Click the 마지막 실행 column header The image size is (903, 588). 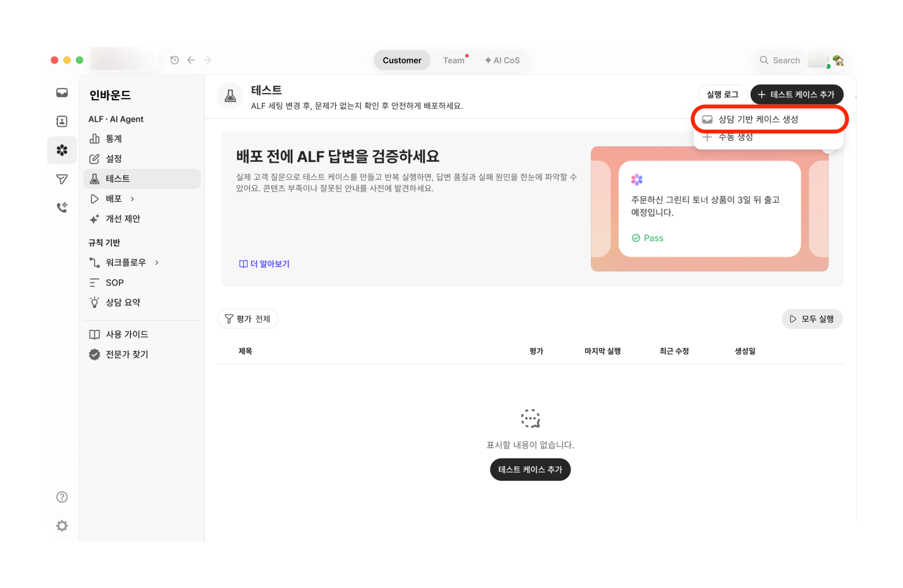click(x=602, y=351)
